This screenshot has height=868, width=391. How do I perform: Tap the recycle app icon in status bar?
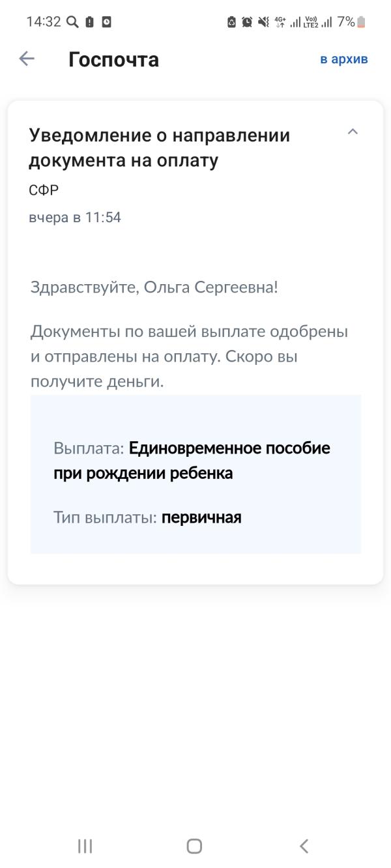click(232, 21)
